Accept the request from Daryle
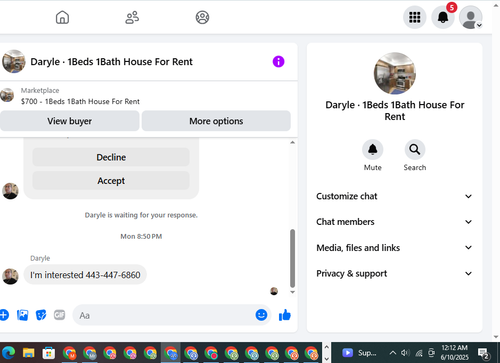Image resolution: width=500 pixels, height=363 pixels. 111,181
